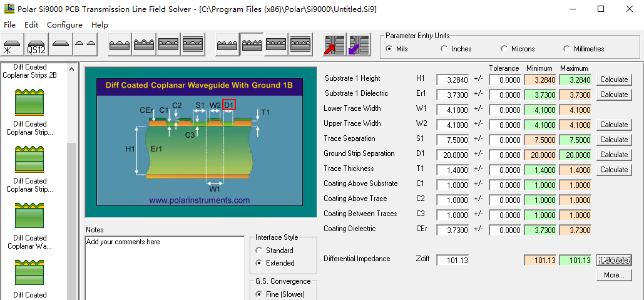Viewport: 644px width, 300px height.
Task: Click the Zdiff Maximum 101.13 field
Action: click(x=575, y=260)
